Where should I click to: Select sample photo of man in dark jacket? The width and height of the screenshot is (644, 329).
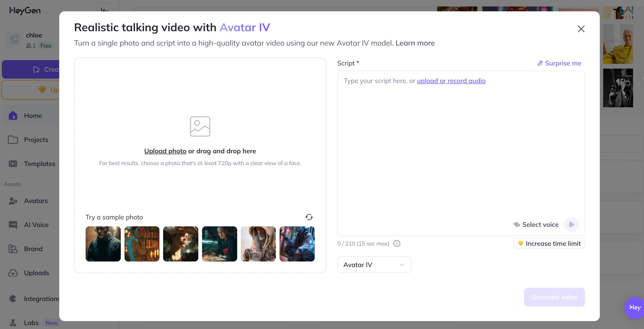point(103,244)
